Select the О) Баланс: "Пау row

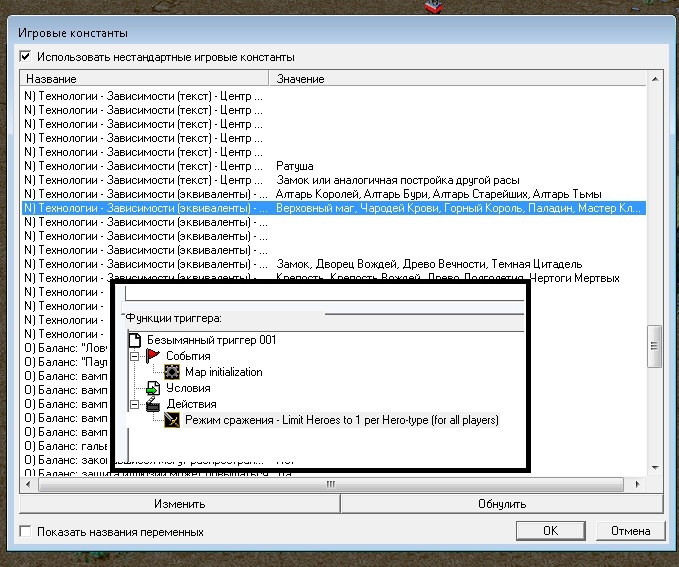coord(66,362)
